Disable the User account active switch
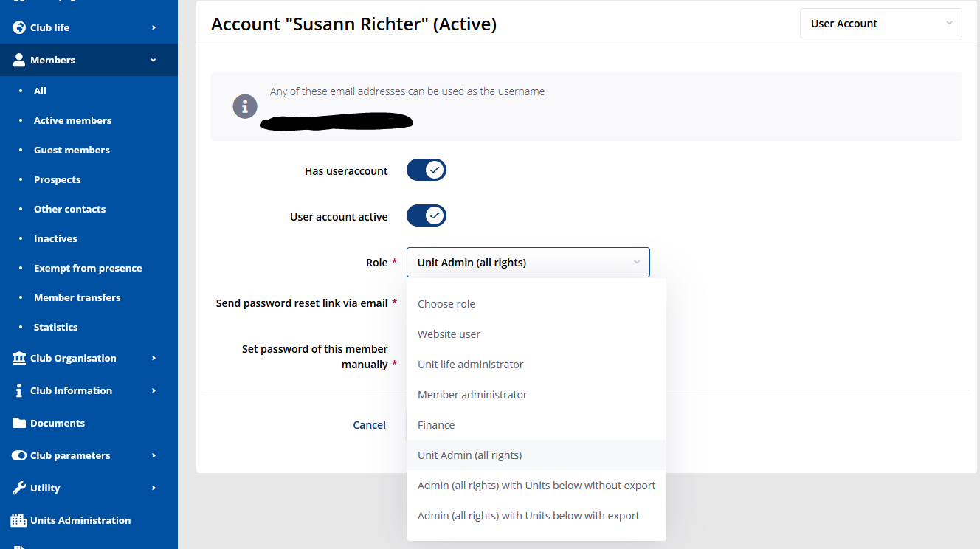The width and height of the screenshot is (980, 549). tap(427, 216)
